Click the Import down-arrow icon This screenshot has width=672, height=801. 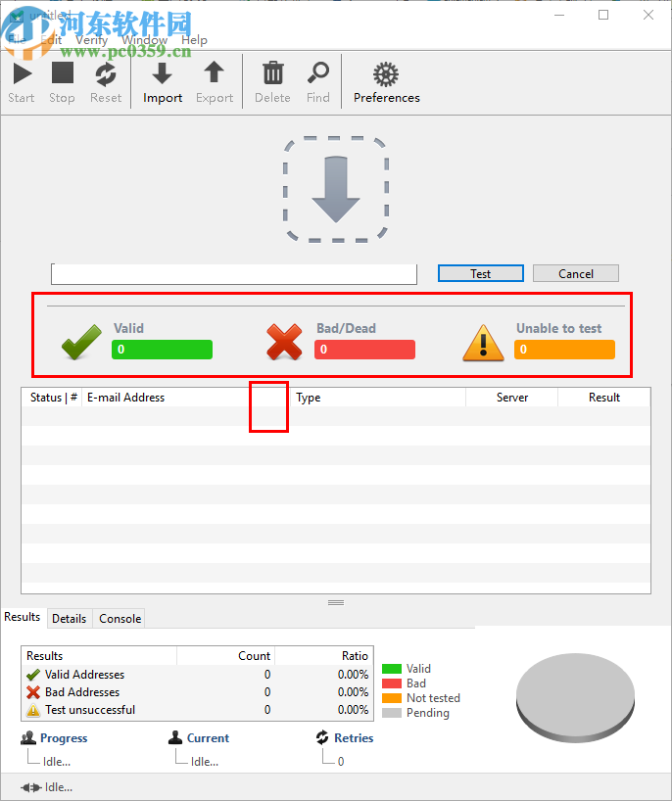[x=162, y=73]
